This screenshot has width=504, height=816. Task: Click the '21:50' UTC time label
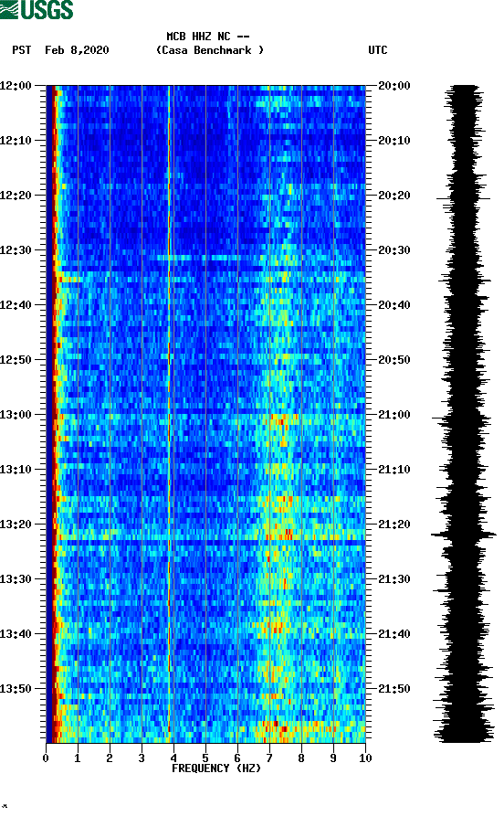click(394, 689)
